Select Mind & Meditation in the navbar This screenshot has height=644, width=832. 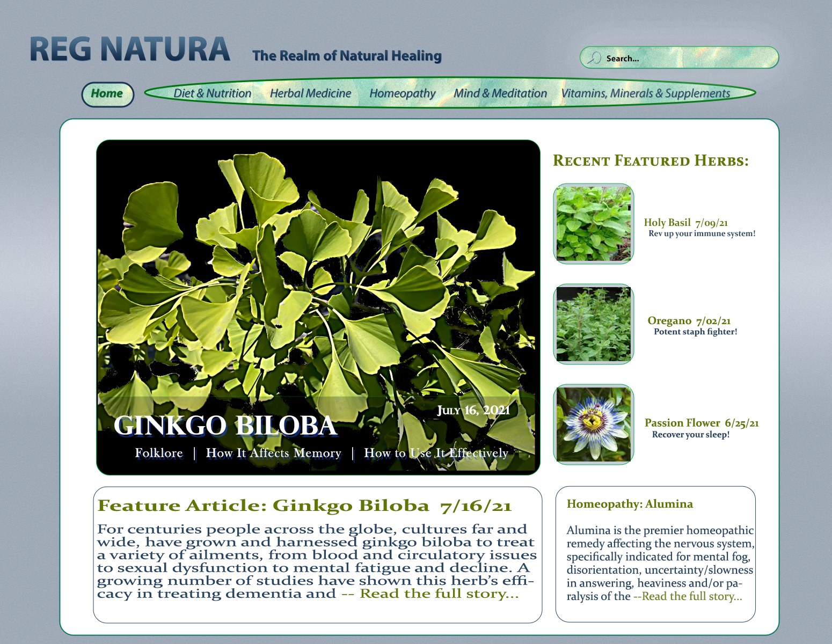coord(500,93)
